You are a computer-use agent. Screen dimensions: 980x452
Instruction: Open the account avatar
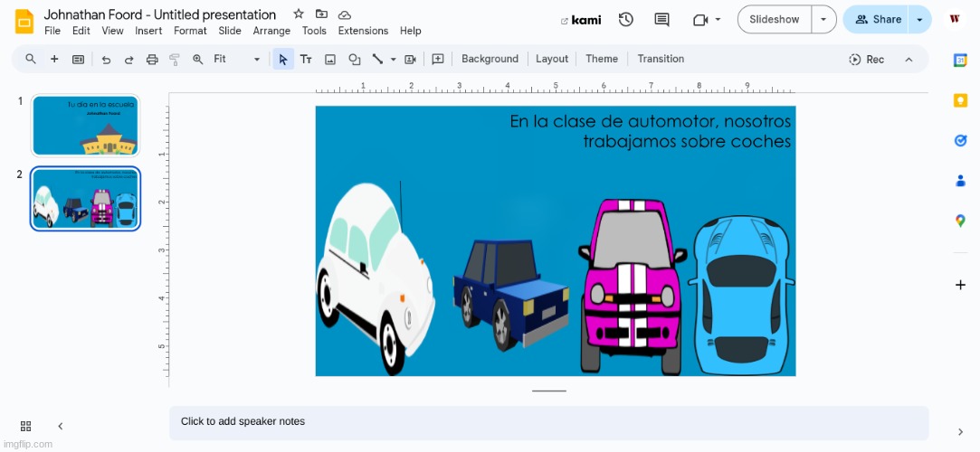pyautogui.click(x=955, y=19)
